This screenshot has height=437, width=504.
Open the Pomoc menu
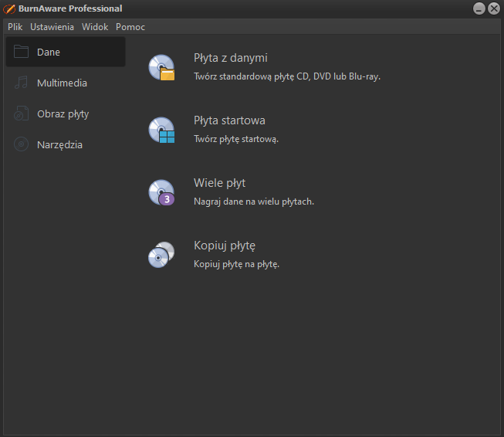pyautogui.click(x=130, y=27)
